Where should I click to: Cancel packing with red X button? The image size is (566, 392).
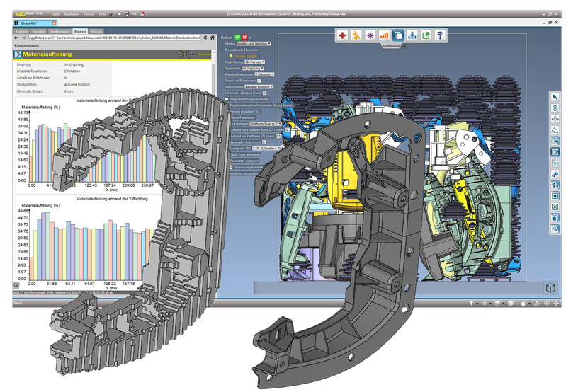click(244, 36)
